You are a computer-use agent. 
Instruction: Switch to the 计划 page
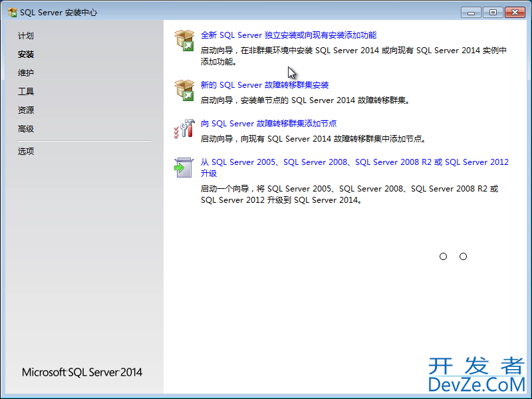(x=26, y=36)
